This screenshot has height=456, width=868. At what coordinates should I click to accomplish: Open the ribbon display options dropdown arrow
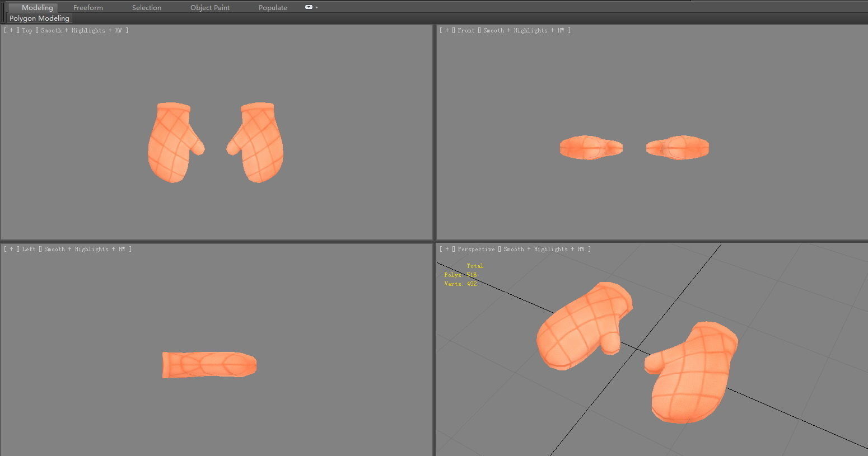(317, 7)
